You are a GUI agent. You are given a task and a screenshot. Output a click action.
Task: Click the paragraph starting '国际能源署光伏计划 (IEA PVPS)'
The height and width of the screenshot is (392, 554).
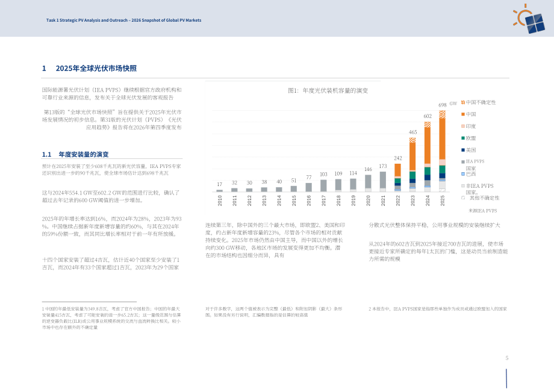tap(111, 94)
